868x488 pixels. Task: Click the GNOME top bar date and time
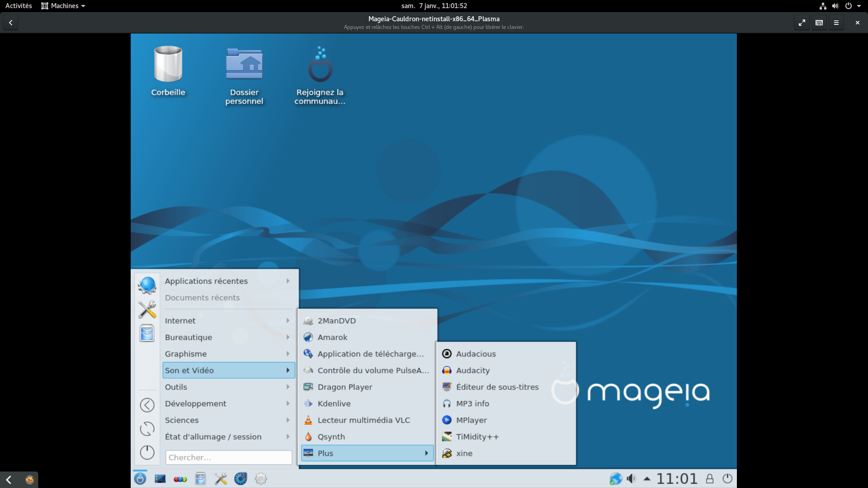434,6
